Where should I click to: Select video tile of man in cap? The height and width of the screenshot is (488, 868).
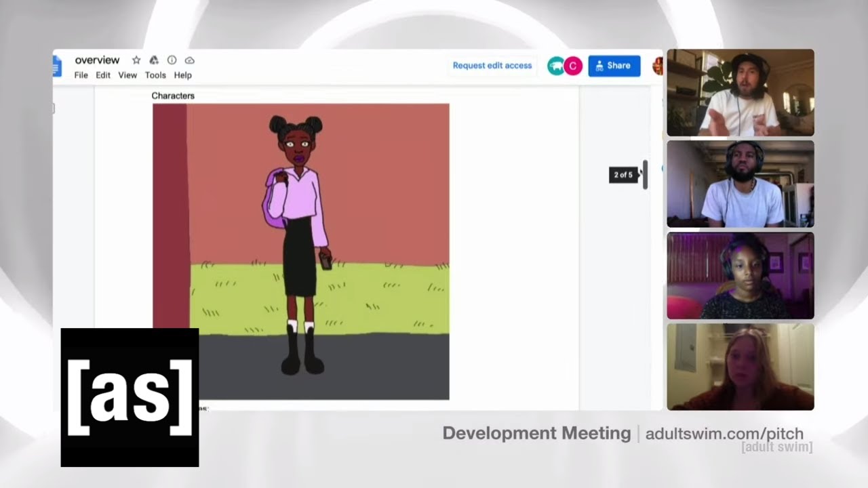(x=741, y=93)
